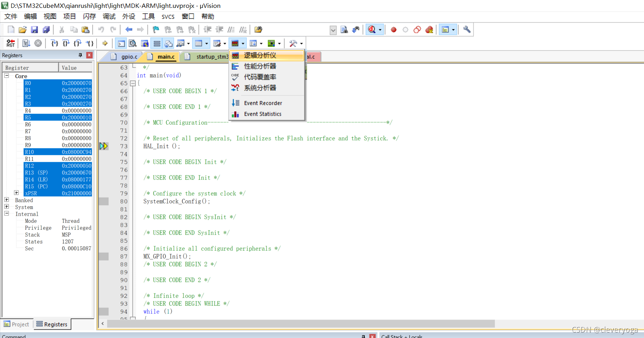Screen dimensions: 644x338
Task: Open the Memory Windows dropdown arrow
Action: pyautogui.click(x=207, y=44)
